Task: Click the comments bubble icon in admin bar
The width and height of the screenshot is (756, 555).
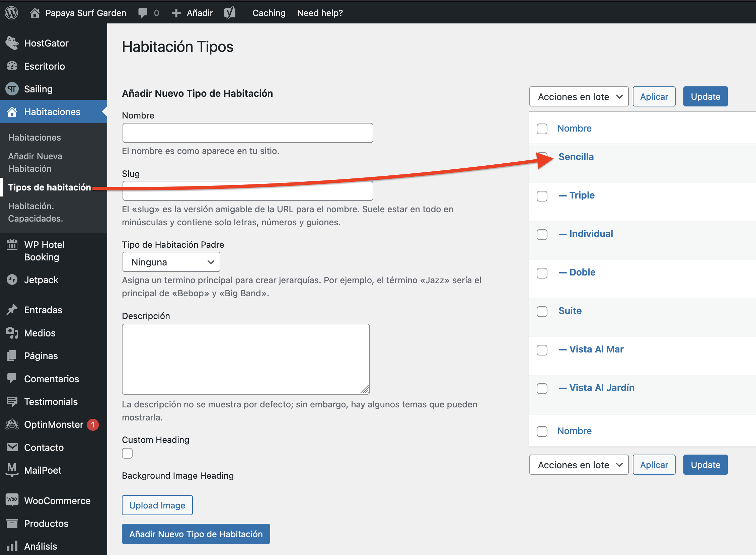Action: 143,13
